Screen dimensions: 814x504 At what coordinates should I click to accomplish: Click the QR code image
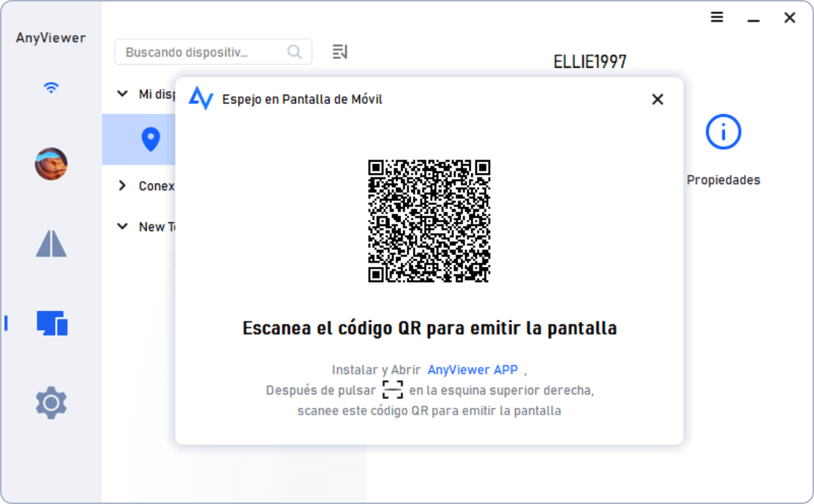click(429, 221)
